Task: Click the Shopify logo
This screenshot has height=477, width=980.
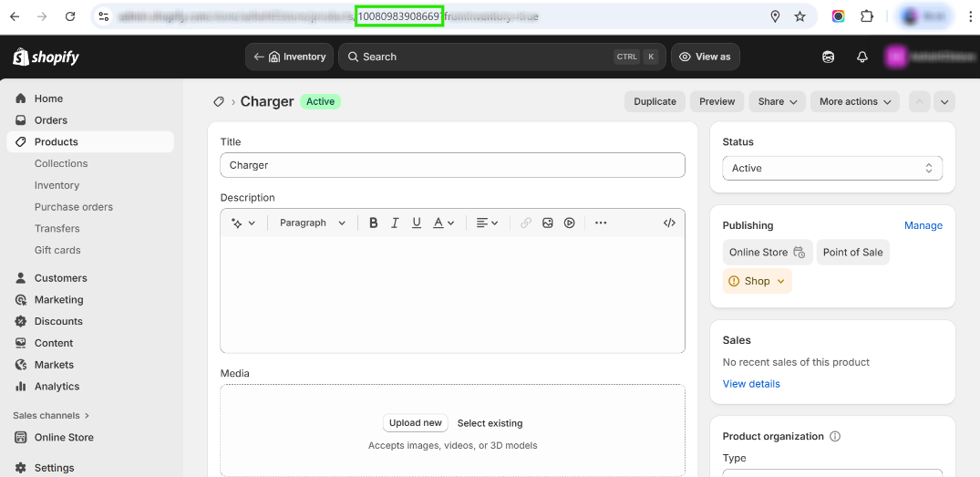Action: tap(46, 57)
